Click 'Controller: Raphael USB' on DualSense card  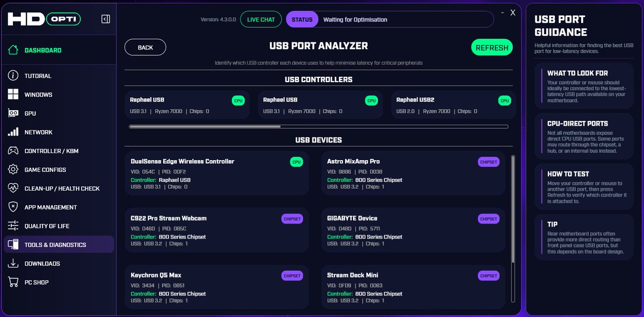click(160, 180)
